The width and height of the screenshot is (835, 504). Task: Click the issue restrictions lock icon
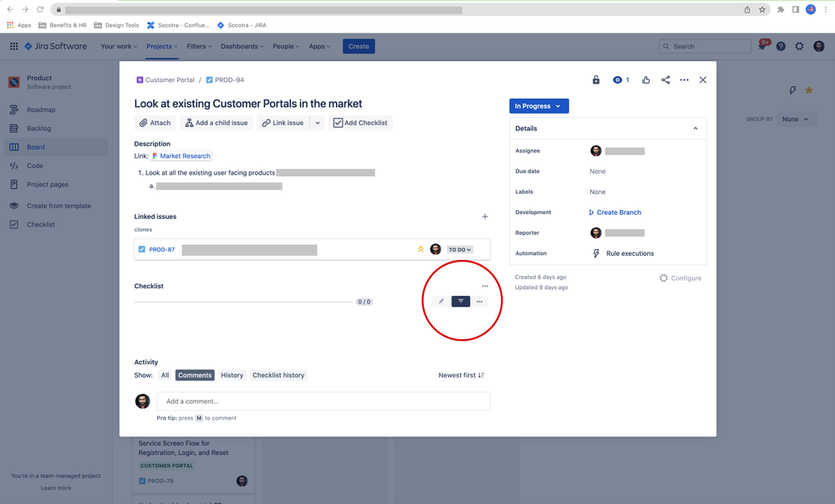pos(596,80)
